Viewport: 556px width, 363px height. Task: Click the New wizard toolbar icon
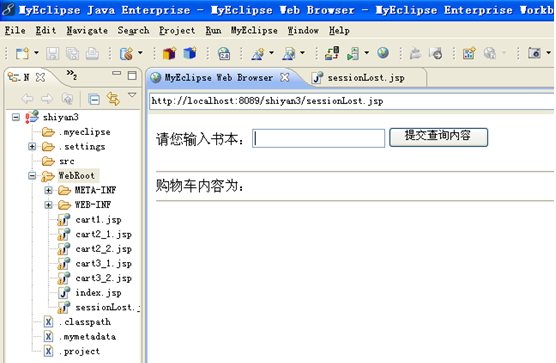tap(22, 54)
